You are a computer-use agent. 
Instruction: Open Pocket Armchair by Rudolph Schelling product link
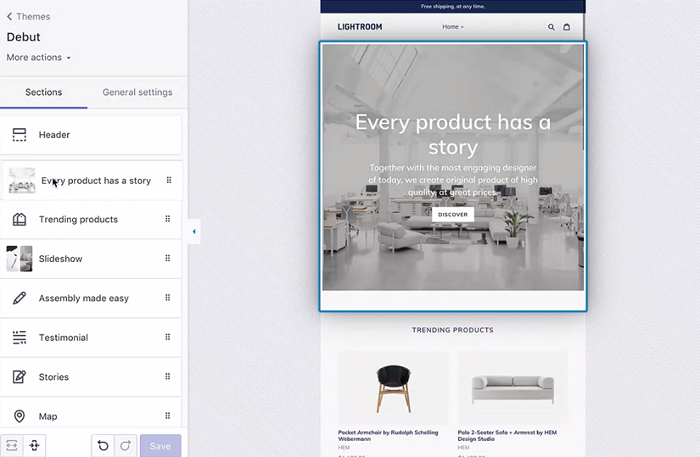point(388,436)
